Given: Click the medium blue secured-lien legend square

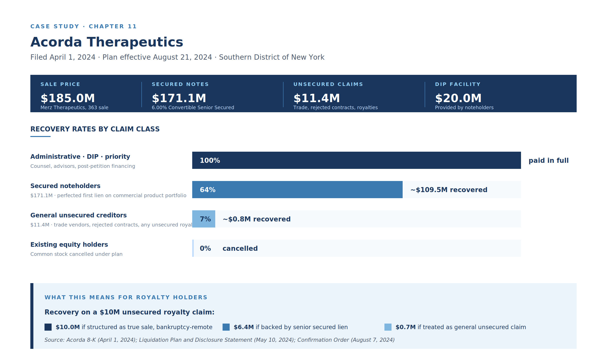Looking at the screenshot, I should (x=226, y=327).
